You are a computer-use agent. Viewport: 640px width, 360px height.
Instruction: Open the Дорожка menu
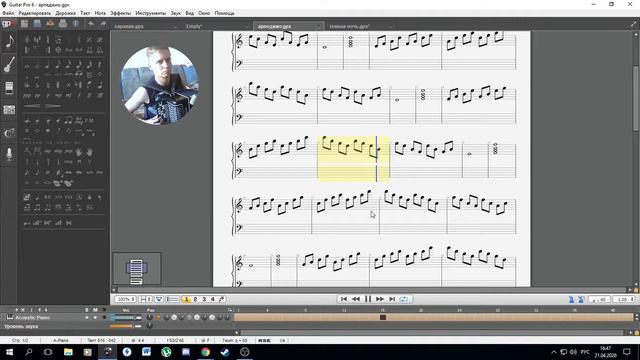(65, 13)
